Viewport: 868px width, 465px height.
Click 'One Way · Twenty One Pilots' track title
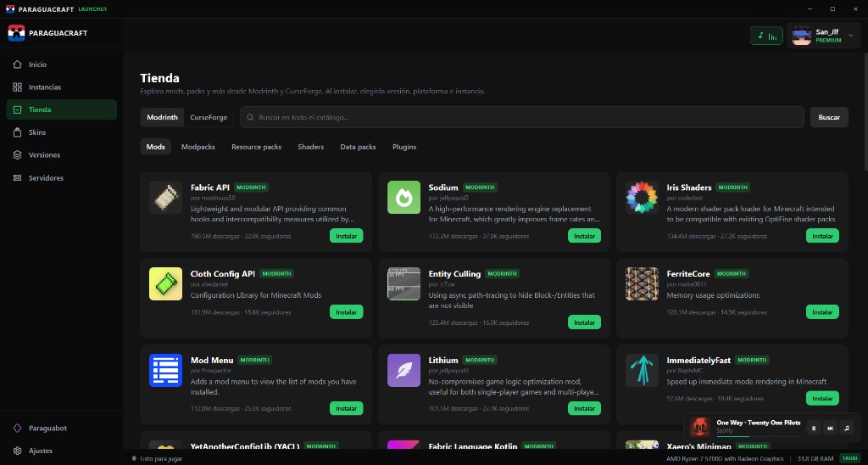pos(759,423)
